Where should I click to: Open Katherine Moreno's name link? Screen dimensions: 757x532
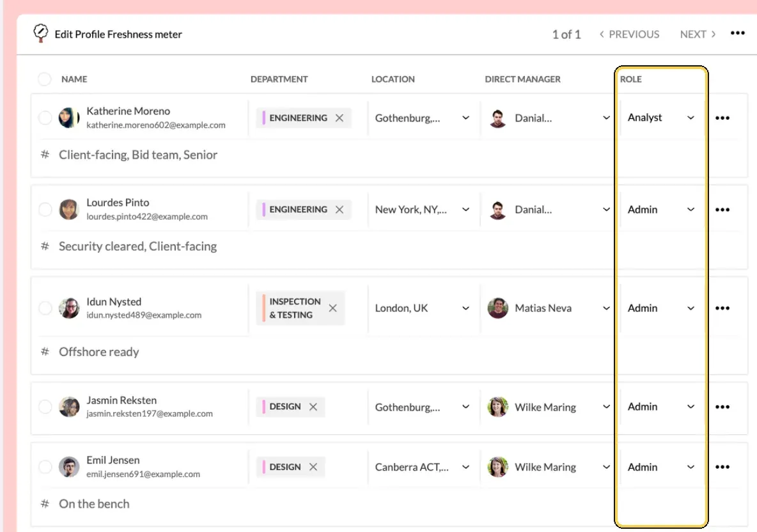click(129, 111)
